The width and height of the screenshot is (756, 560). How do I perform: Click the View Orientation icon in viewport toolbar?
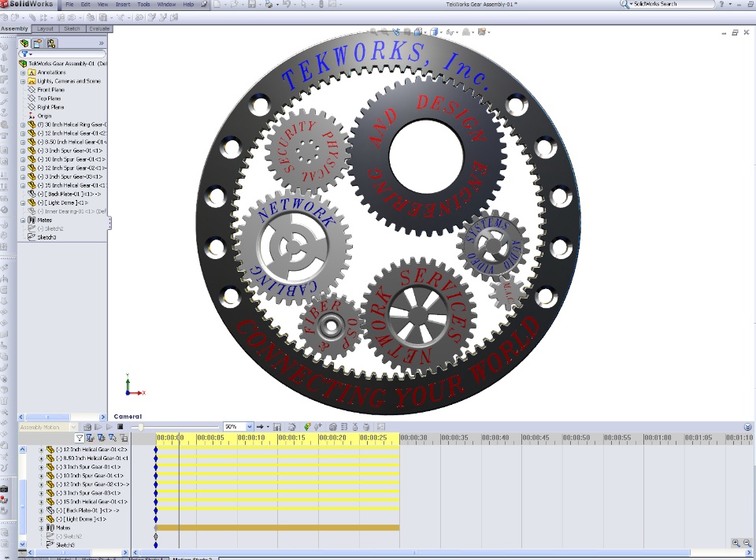[x=418, y=32]
